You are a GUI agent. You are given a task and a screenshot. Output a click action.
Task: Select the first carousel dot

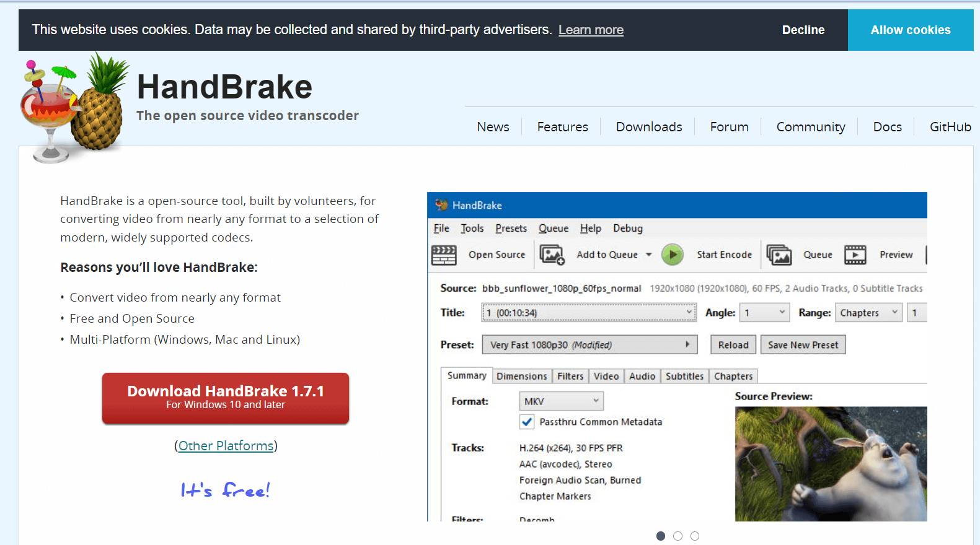[x=661, y=536]
